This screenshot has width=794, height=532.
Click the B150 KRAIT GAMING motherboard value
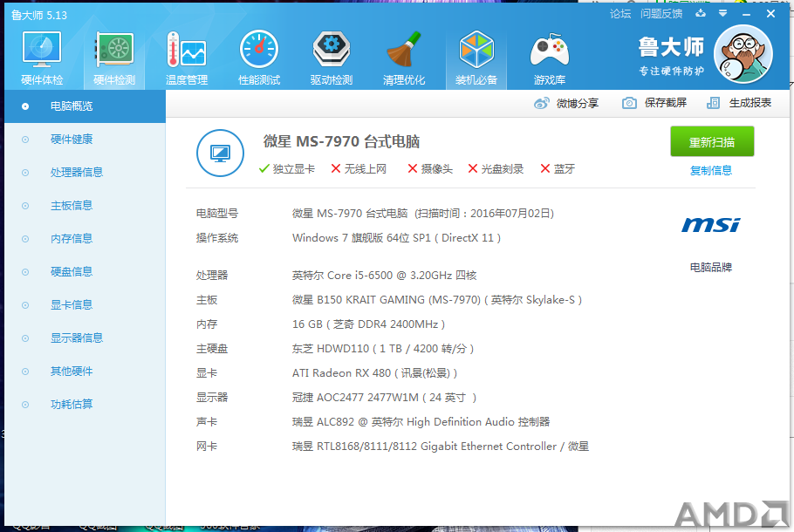tap(437, 300)
